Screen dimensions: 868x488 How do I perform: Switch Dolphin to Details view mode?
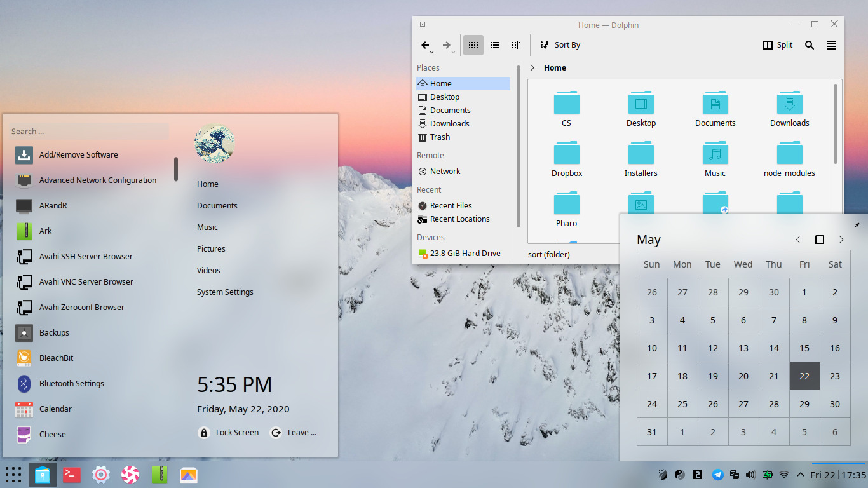point(516,45)
